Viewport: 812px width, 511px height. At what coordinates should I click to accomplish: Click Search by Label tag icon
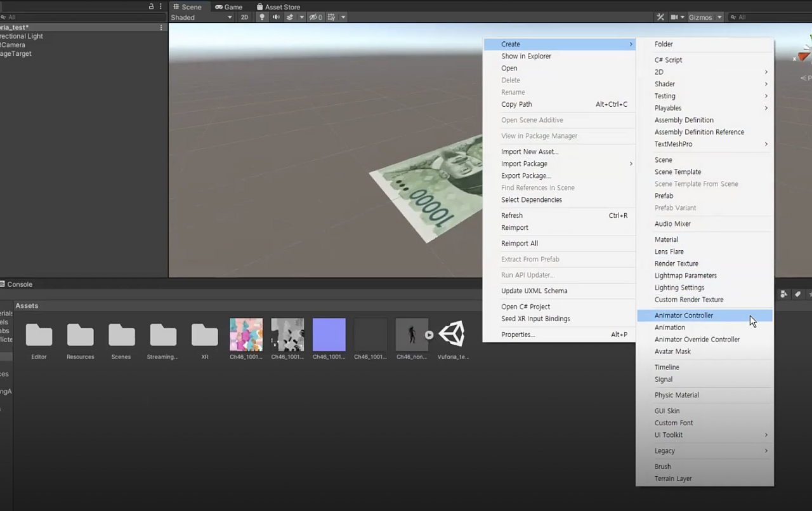click(x=798, y=294)
